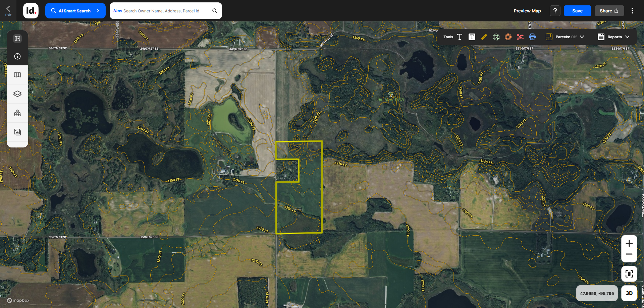Screen dimensions: 644x308
Task: Click the Reports document icon
Action: click(x=601, y=37)
